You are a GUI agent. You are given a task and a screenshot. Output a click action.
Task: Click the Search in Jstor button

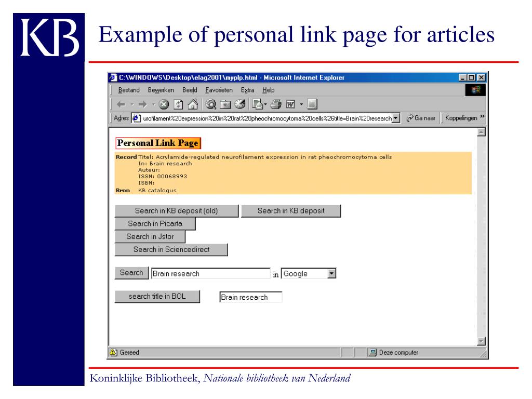click(x=150, y=236)
